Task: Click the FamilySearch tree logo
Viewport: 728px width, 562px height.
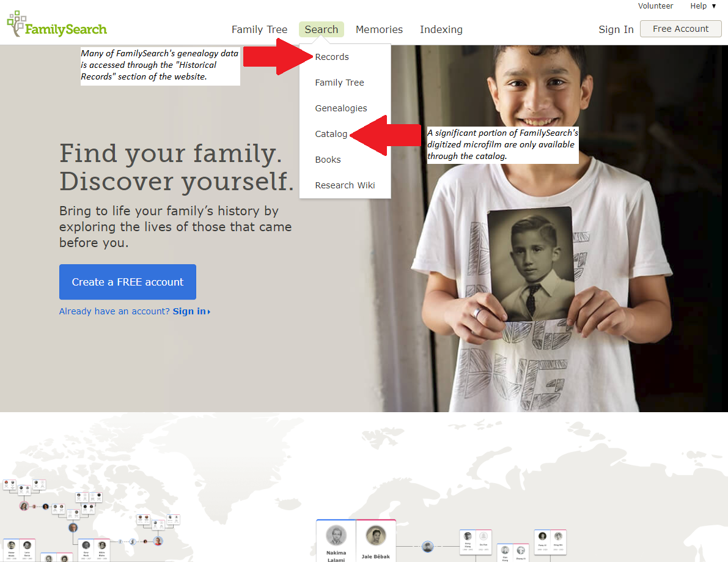Action: tap(57, 24)
